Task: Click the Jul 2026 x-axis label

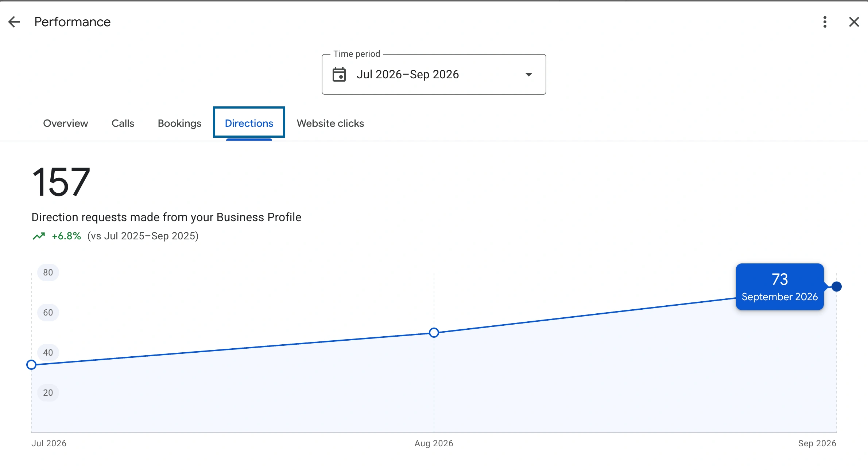Action: point(49,443)
